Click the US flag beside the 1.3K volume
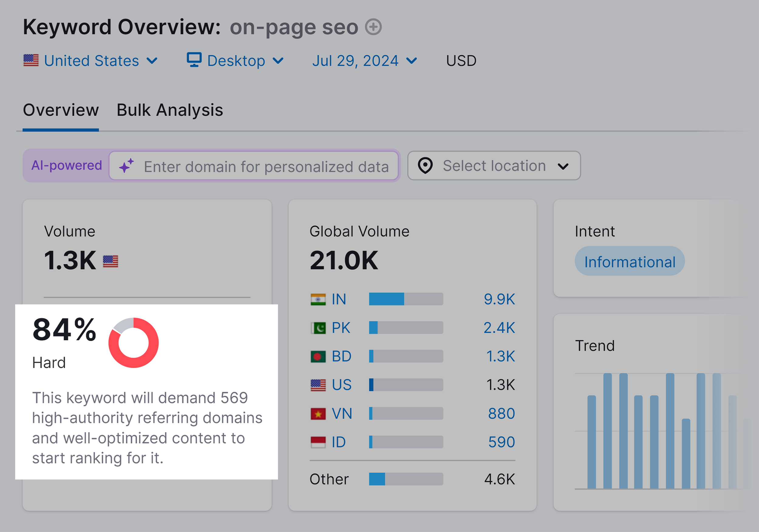Screen dimensions: 759x532 coord(111,261)
